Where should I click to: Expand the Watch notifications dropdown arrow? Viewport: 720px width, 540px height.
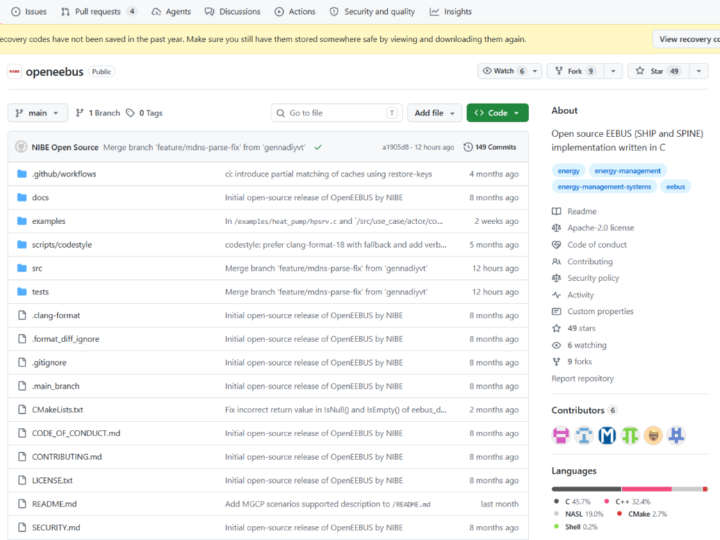535,71
